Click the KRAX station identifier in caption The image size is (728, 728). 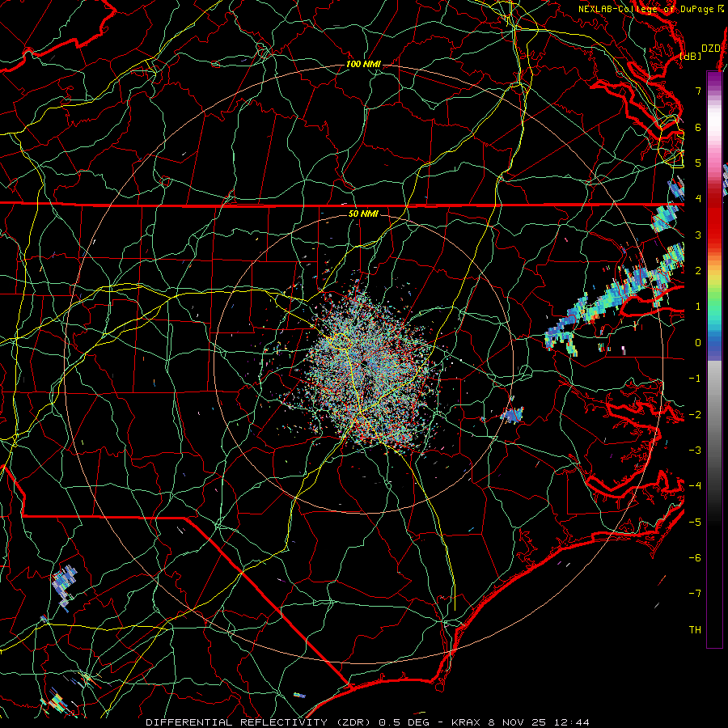pos(467,722)
